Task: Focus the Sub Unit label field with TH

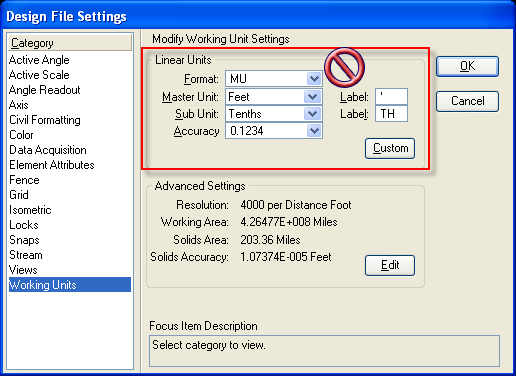Action: 391,114
